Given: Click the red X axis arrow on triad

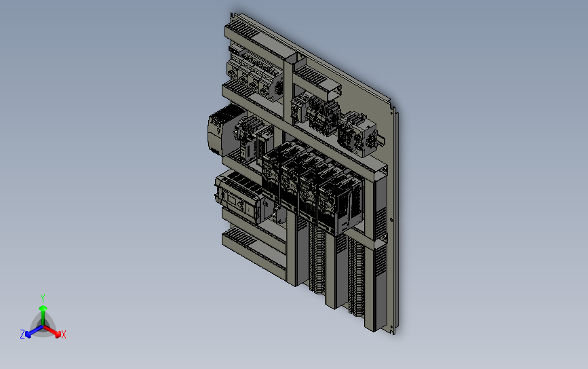Looking at the screenshot, I should point(52,331).
